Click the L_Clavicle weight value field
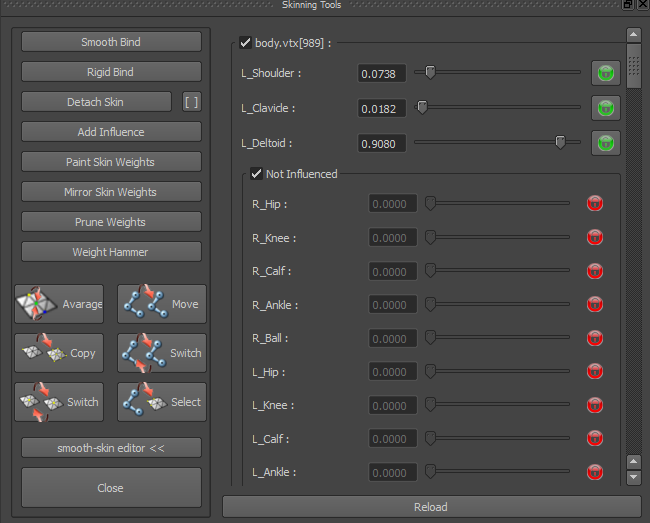This screenshot has height=523, width=650. 382,109
